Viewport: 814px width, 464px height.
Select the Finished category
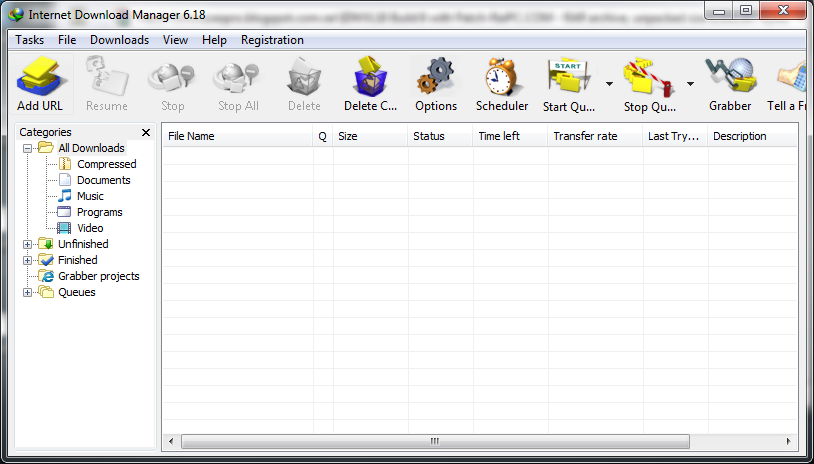tap(77, 260)
